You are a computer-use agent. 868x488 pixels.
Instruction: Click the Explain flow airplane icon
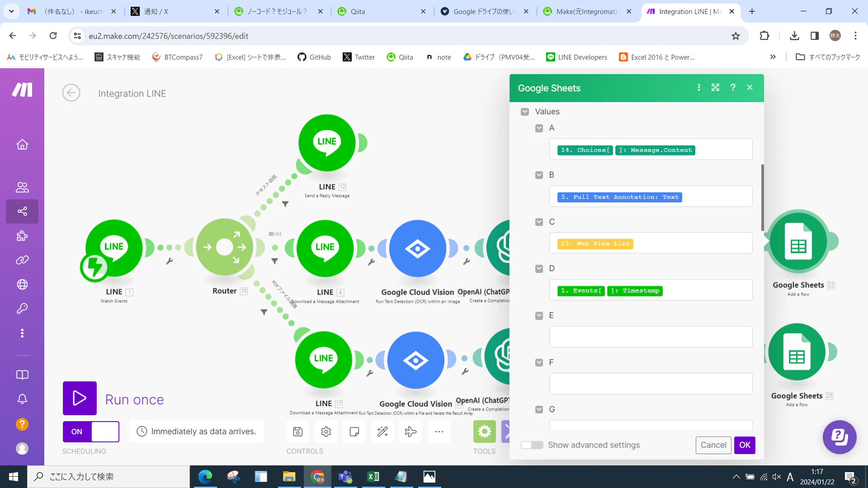pyautogui.click(x=410, y=432)
